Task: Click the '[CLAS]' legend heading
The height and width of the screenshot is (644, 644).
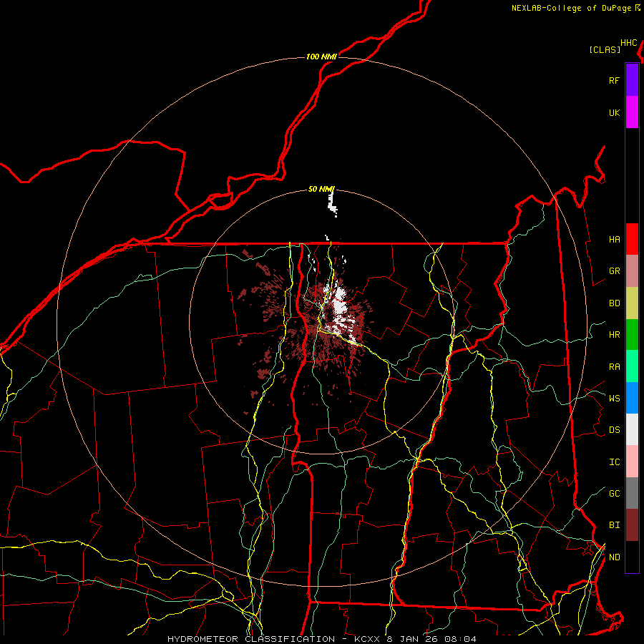Action: coord(605,49)
